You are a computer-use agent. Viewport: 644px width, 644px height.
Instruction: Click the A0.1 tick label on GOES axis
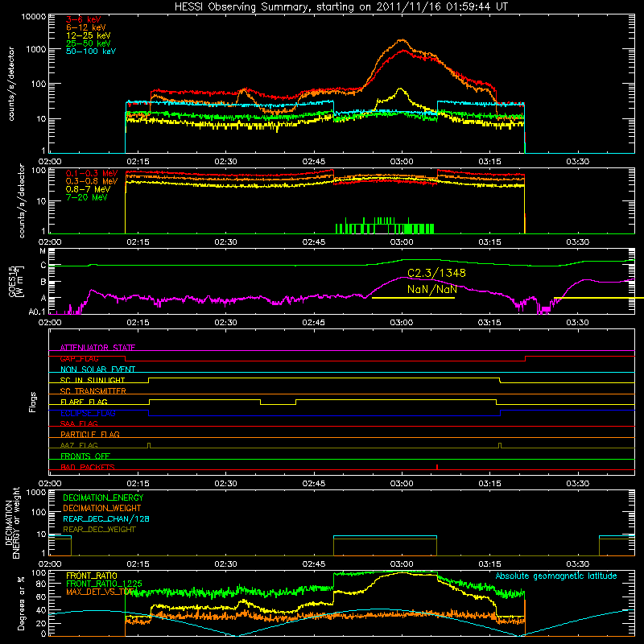pyautogui.click(x=37, y=312)
